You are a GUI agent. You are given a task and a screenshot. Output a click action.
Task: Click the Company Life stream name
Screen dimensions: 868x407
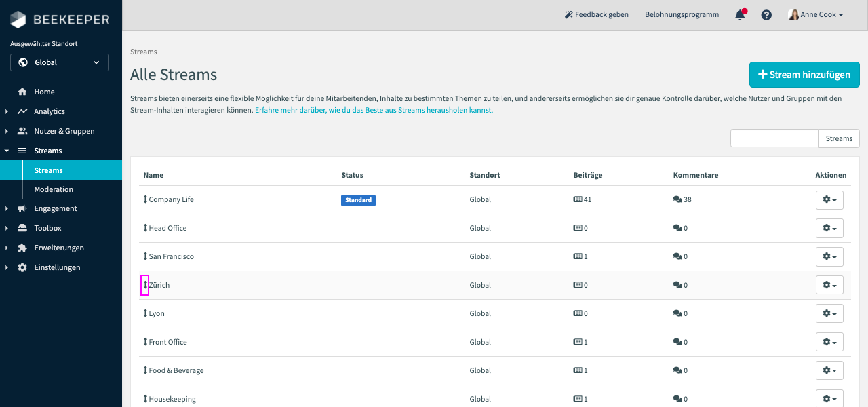tap(171, 199)
